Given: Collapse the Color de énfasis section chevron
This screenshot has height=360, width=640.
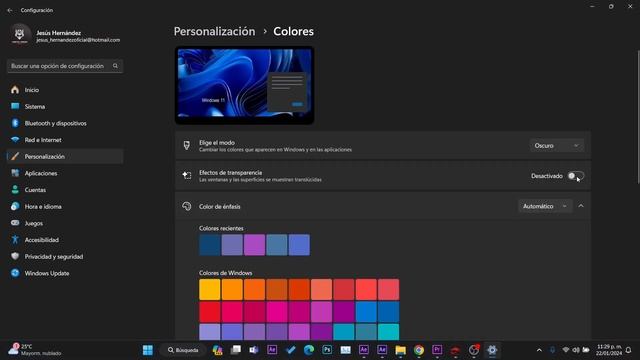Looking at the screenshot, I should [581, 207].
